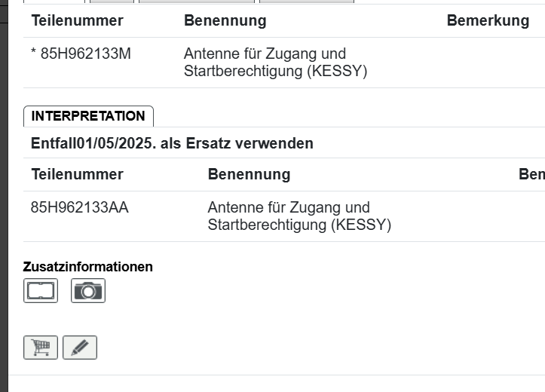
Task: Switch to the INTERPRETATION tab
Action: (x=88, y=116)
